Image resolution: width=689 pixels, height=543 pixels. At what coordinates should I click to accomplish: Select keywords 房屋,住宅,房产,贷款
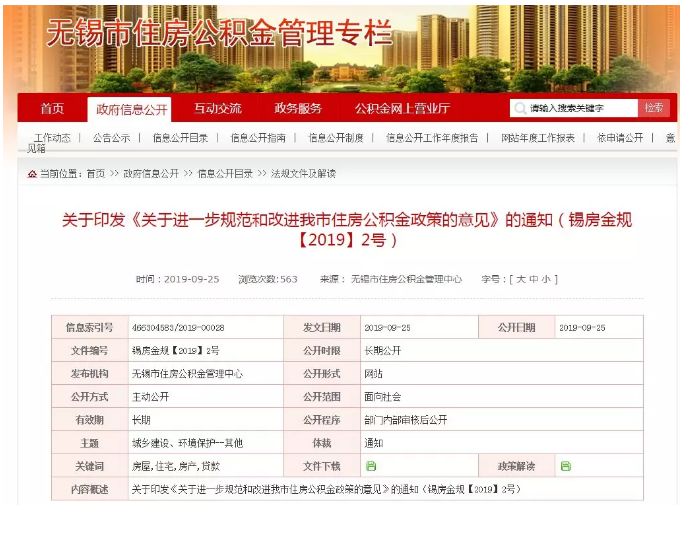tap(176, 466)
